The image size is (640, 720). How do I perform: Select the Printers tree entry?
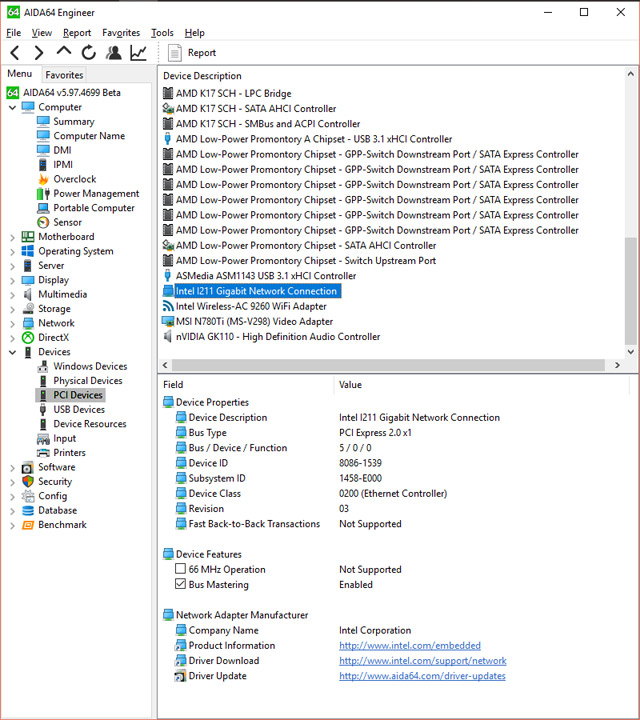69,453
